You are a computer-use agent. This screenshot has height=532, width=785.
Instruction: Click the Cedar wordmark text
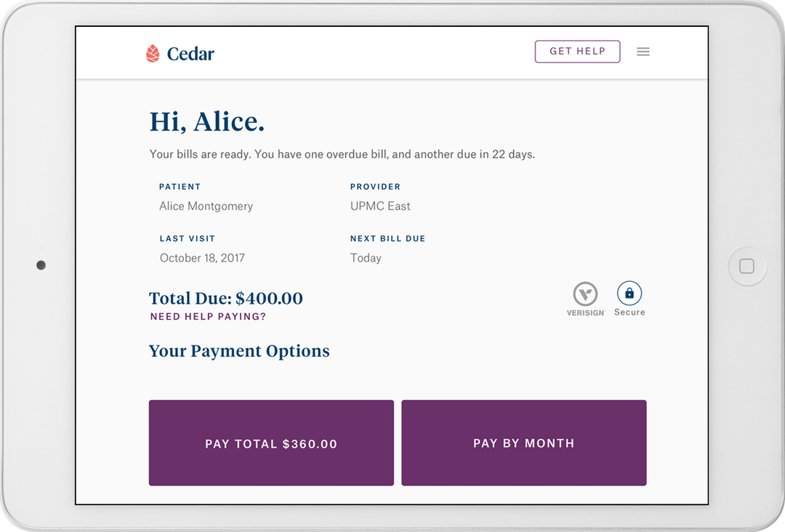[x=190, y=53]
